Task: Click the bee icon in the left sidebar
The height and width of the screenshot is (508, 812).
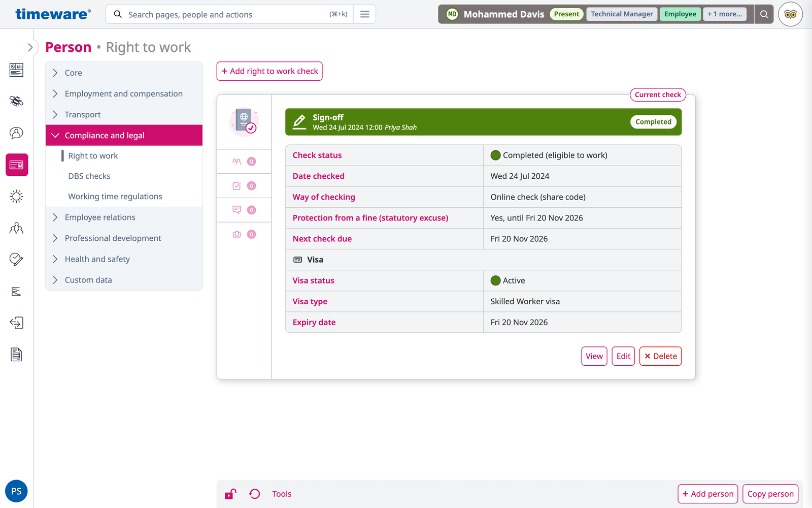Action: [16, 101]
